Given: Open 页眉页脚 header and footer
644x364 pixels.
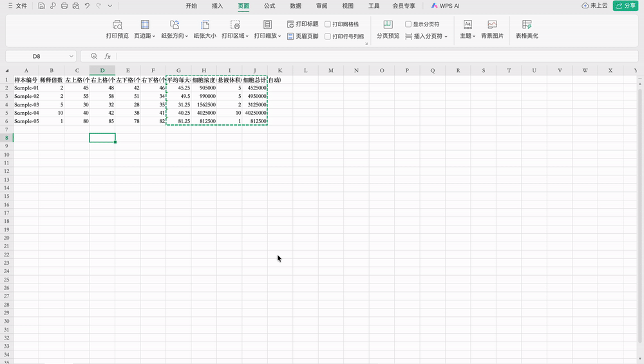Looking at the screenshot, I should 303,37.
